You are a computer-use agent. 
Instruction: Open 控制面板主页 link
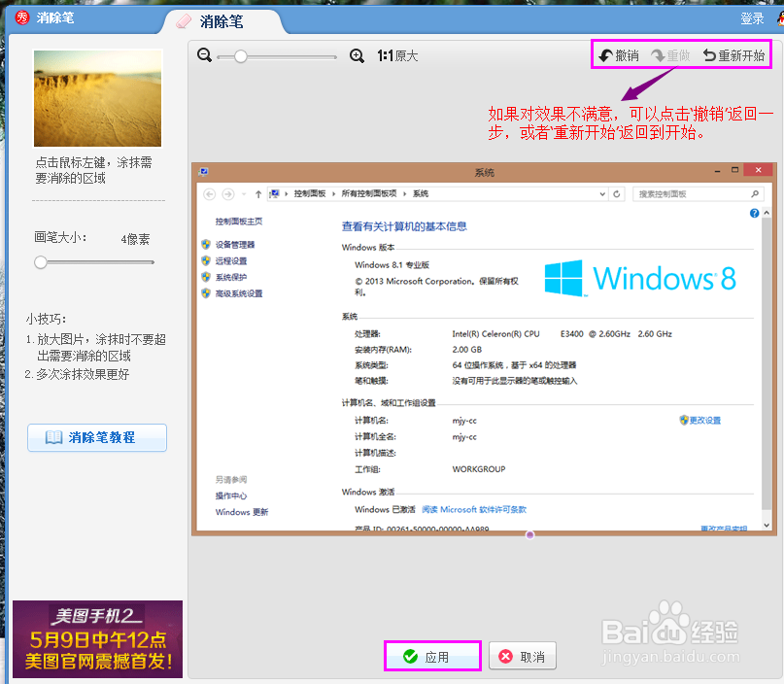click(238, 221)
